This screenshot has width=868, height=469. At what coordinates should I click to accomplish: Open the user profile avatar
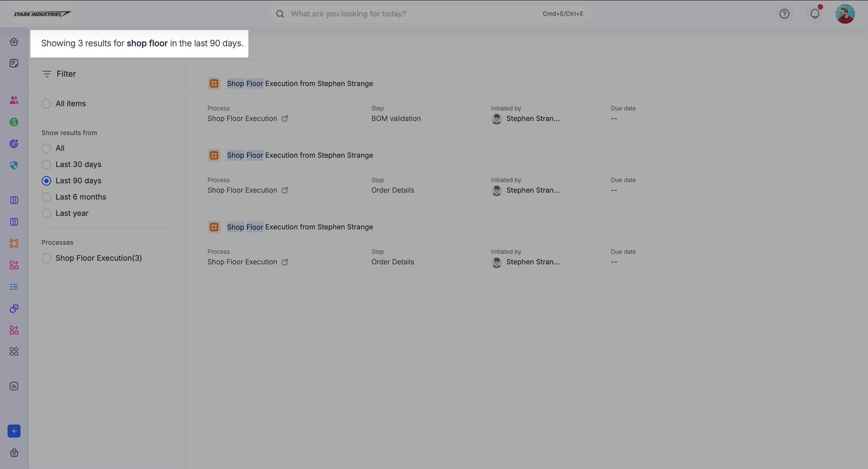point(845,14)
